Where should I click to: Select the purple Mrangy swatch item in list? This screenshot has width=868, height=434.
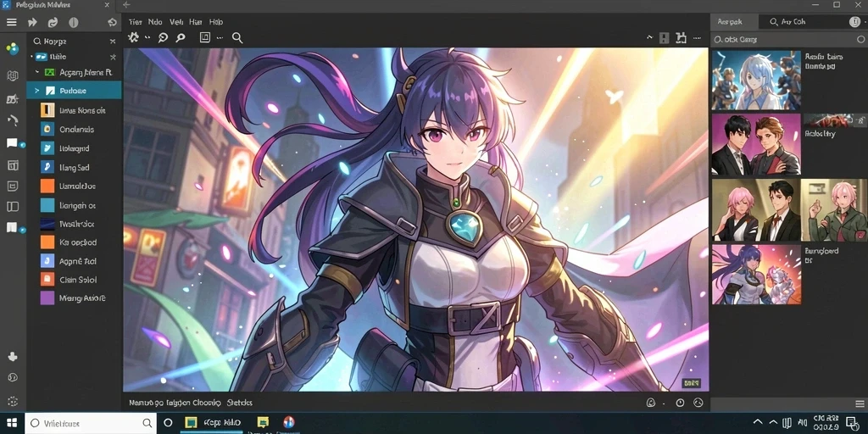(x=47, y=298)
